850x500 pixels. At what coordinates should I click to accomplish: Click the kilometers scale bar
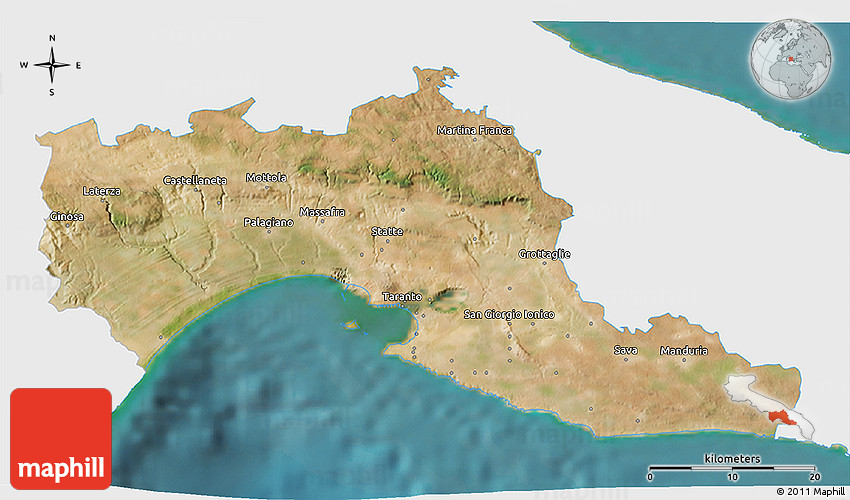pyautogui.click(x=733, y=468)
